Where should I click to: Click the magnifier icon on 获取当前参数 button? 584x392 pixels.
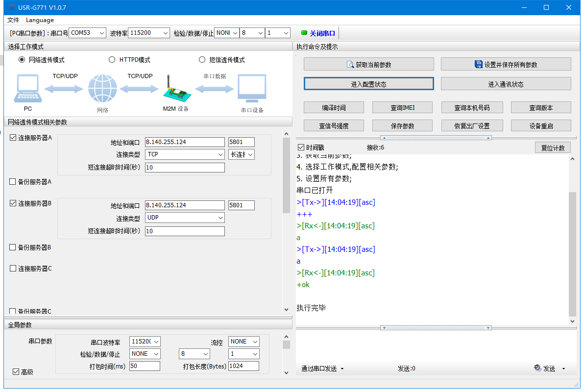[350, 65]
